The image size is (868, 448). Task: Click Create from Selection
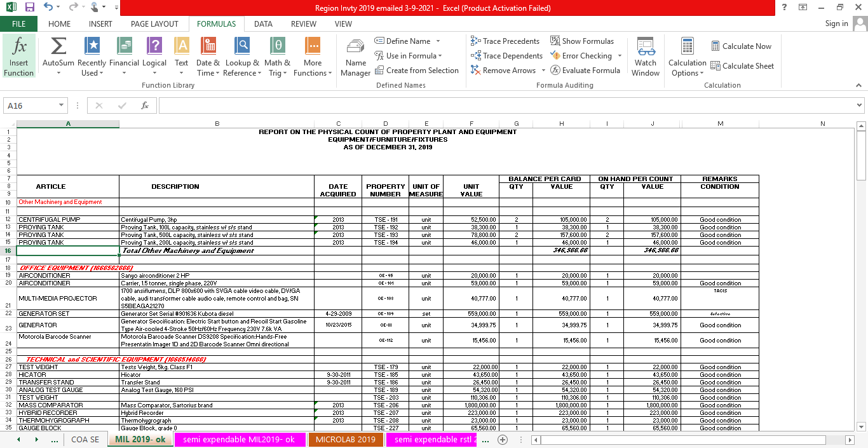(416, 70)
